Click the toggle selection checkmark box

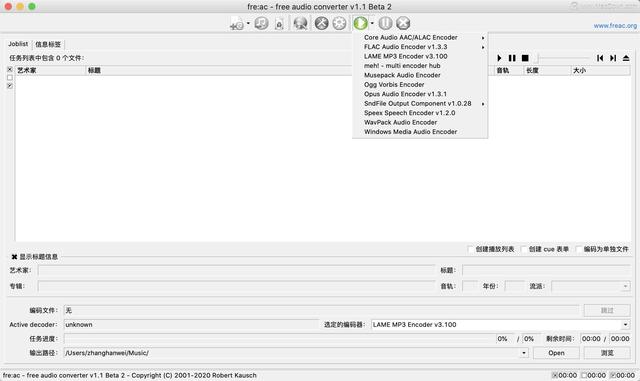point(10,86)
